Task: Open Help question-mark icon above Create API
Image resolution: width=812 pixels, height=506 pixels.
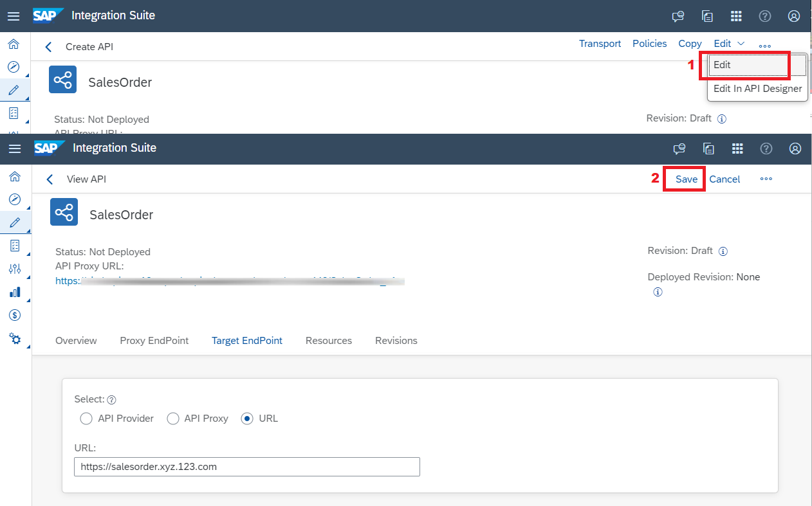Action: [x=765, y=16]
